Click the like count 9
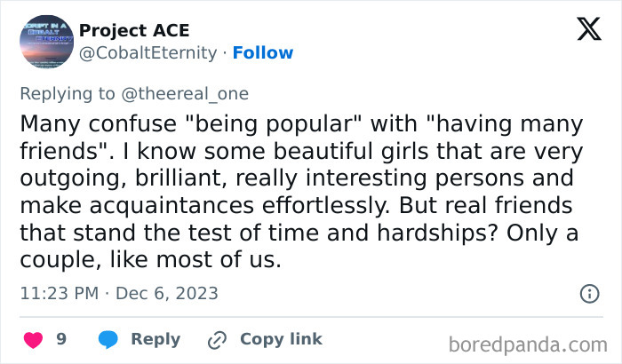The height and width of the screenshot is (364, 622). click(61, 339)
